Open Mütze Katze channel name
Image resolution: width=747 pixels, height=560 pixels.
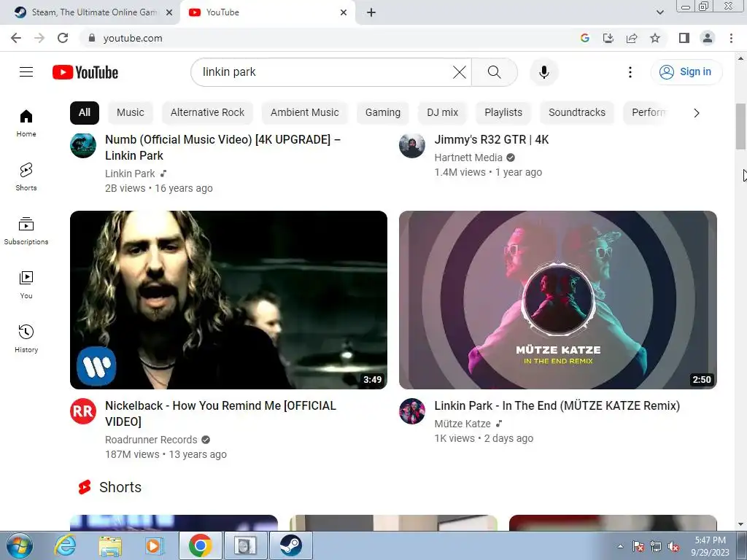click(462, 424)
